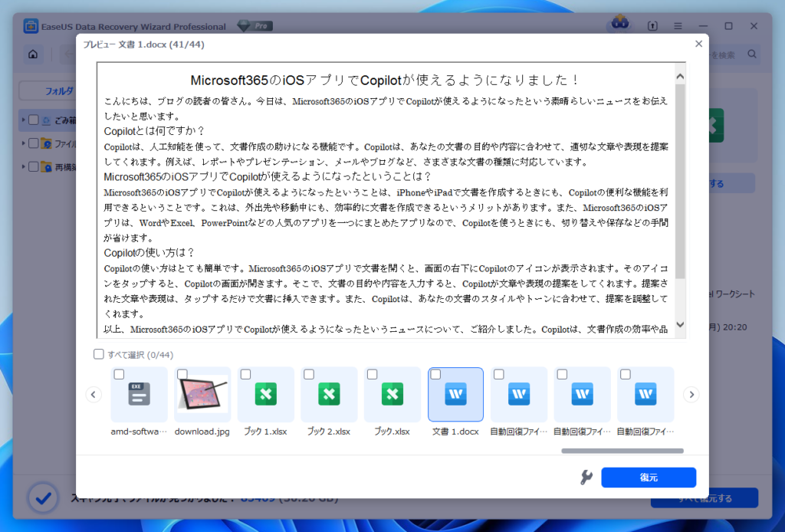Click the preview vertical scrollbar thumb
Screen dimensions: 785x532
tap(680, 181)
